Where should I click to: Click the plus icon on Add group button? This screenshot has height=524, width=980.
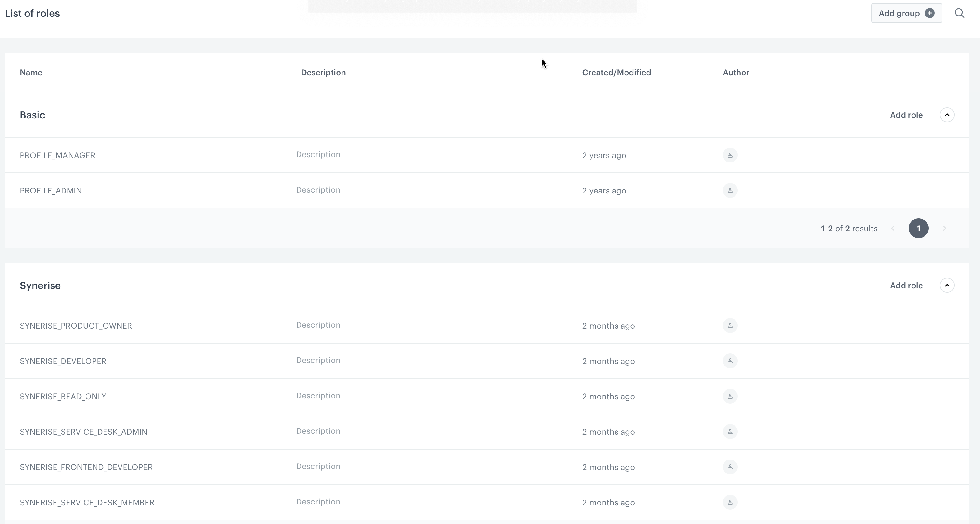(x=929, y=13)
